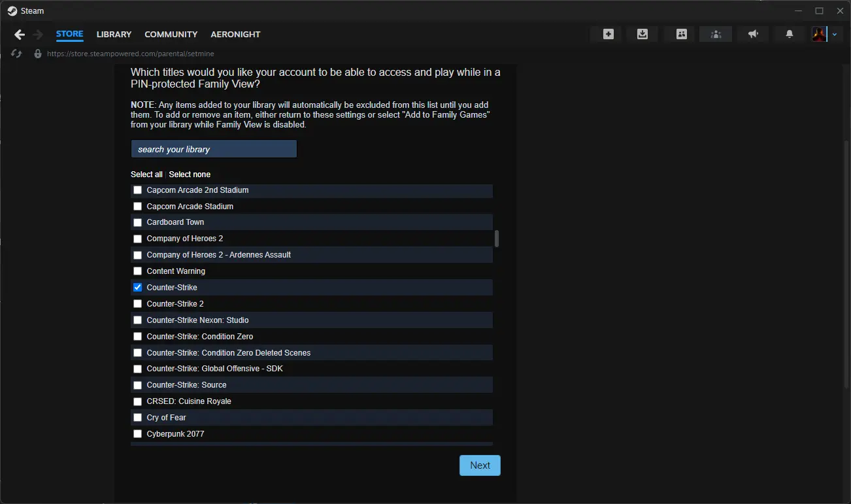This screenshot has width=851, height=504.
Task: Focus the 'search your library' field
Action: pos(214,149)
